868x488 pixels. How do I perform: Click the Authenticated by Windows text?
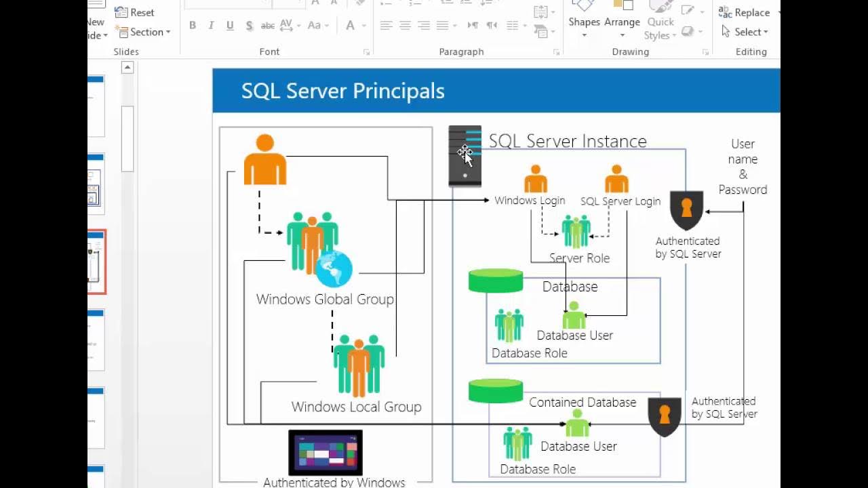334,482
